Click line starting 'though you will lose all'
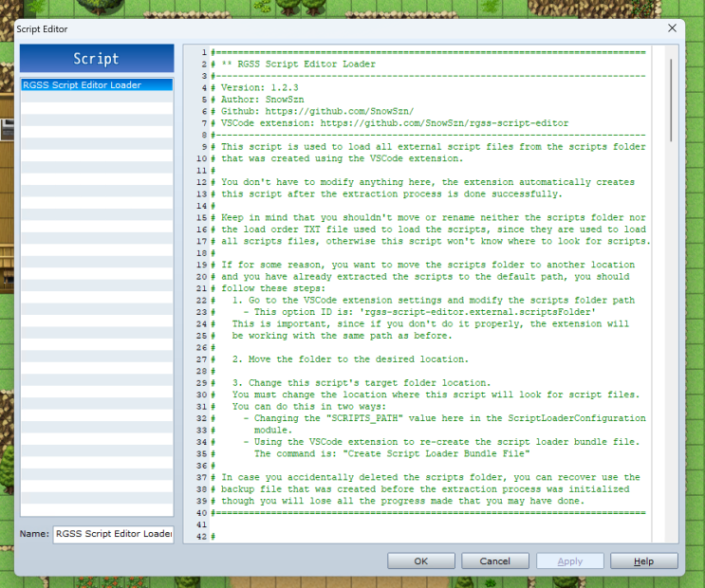The width and height of the screenshot is (705, 588). 398,501
